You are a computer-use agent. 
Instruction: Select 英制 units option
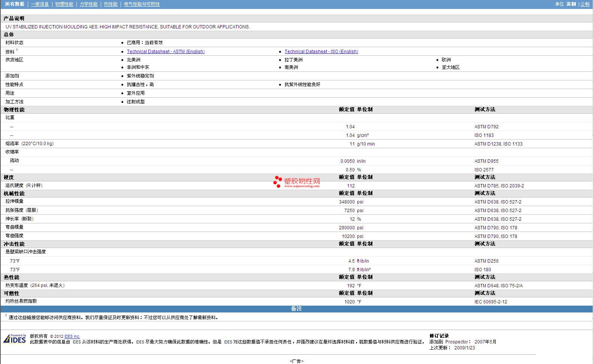point(571,4)
